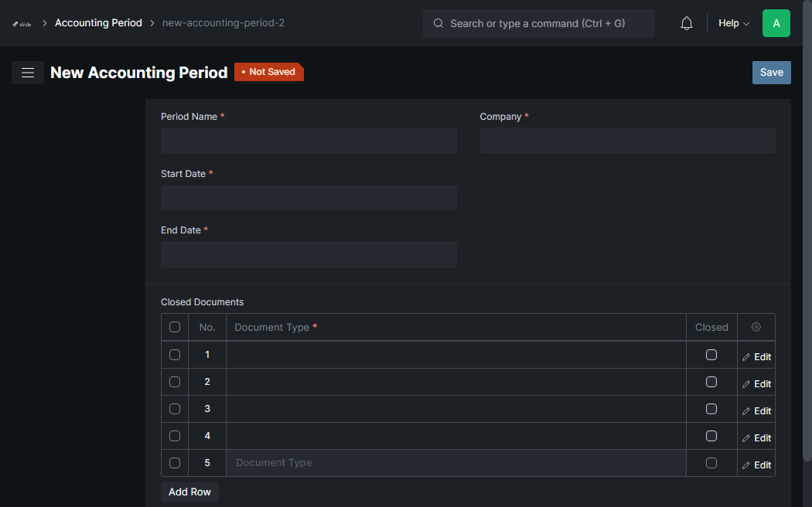Add a row to Closed Documents

pyautogui.click(x=189, y=492)
